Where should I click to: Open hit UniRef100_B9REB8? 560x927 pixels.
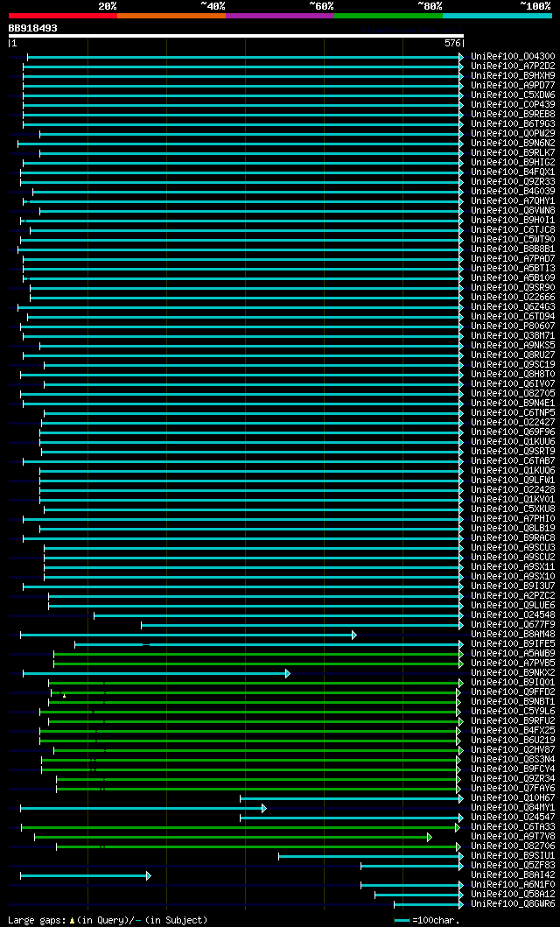click(513, 114)
